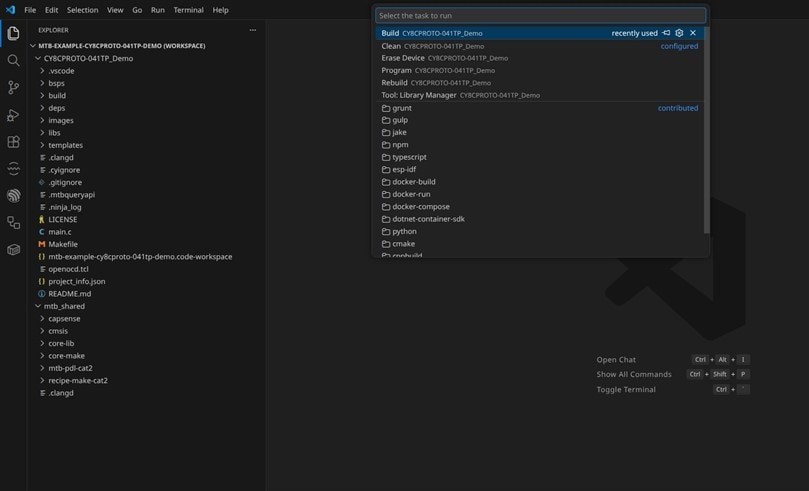Open the docker-compose task folder
The height and width of the screenshot is (491, 809).
tap(540, 206)
